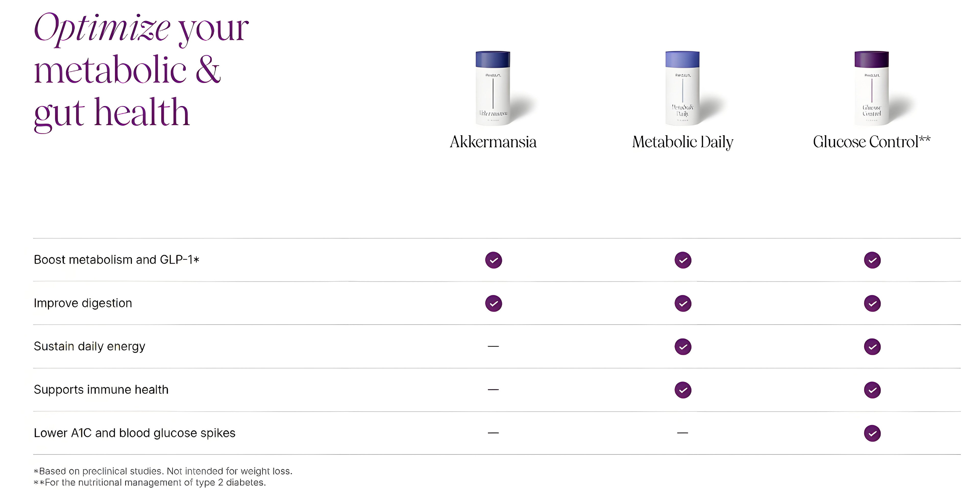Click the Akkermansia product bottle image

click(x=493, y=88)
